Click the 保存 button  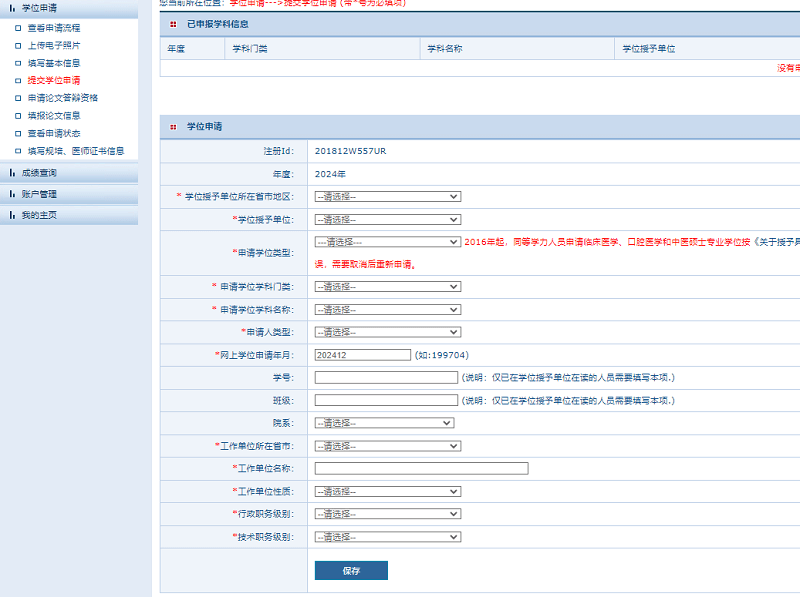349,570
